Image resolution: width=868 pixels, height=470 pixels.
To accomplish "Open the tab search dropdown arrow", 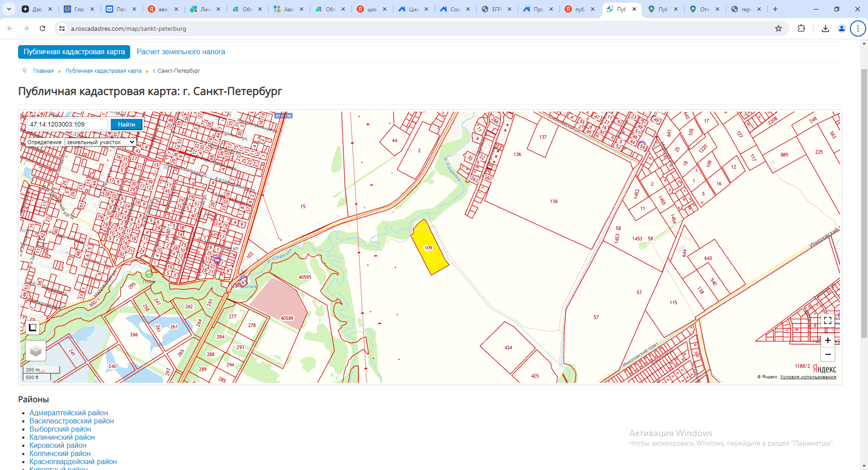I will 9,9.
